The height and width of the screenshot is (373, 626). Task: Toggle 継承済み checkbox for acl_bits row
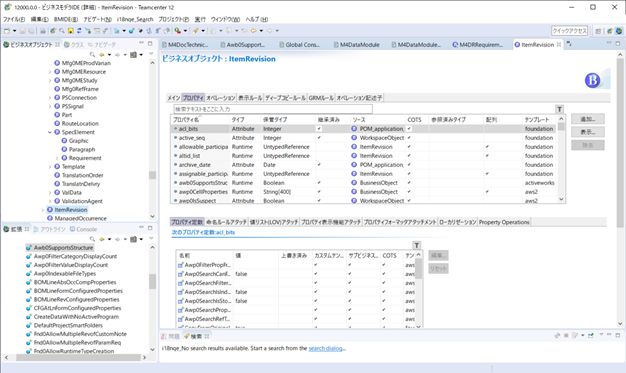coord(319,129)
